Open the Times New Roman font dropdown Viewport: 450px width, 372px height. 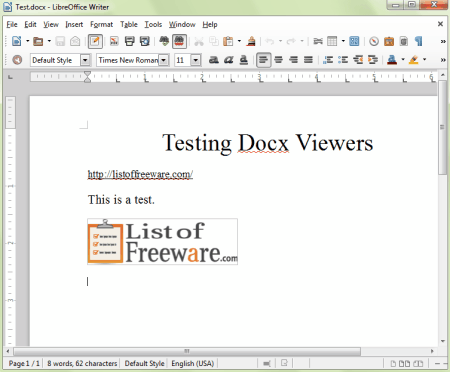(x=164, y=60)
